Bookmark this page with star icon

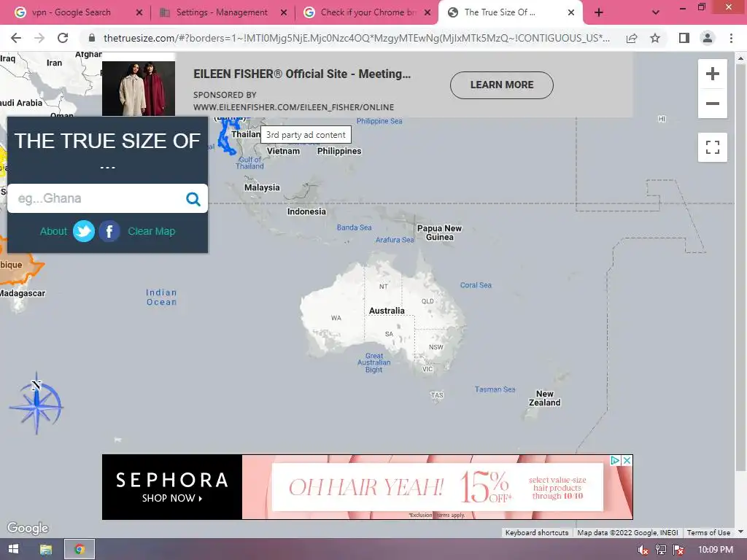pyautogui.click(x=655, y=38)
